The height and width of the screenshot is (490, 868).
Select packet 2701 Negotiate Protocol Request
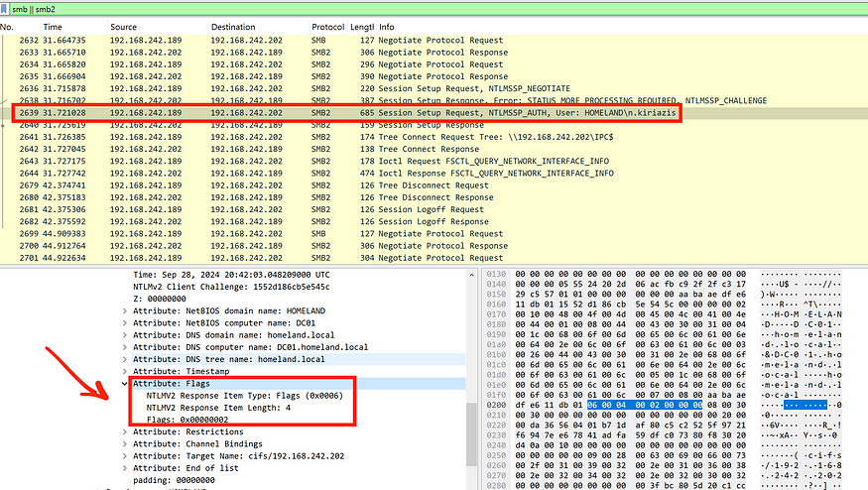pyautogui.click(x=434, y=258)
